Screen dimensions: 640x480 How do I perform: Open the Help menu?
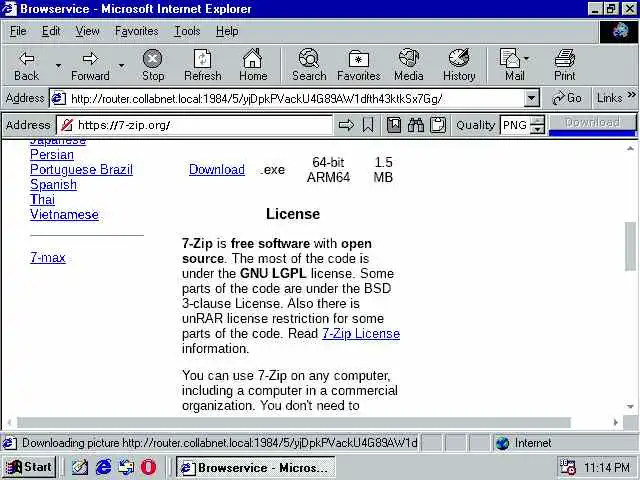pos(227,31)
